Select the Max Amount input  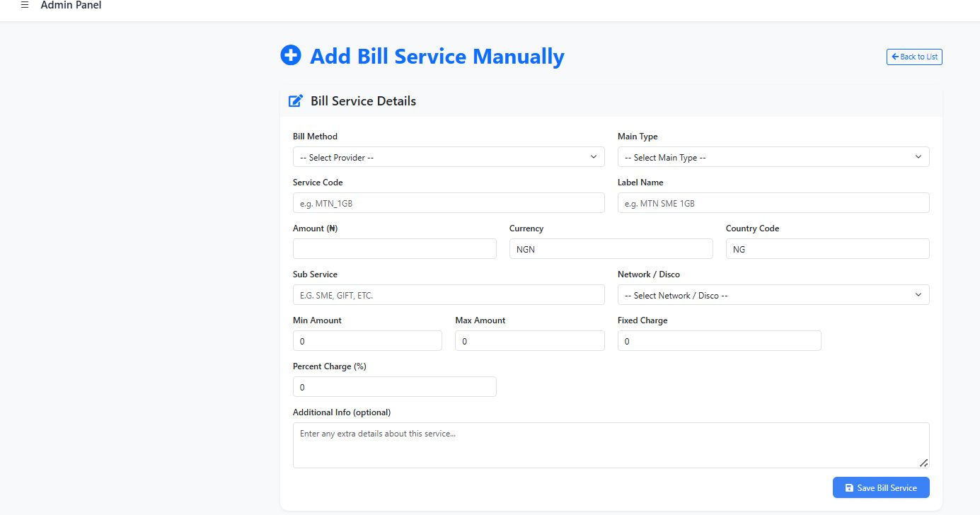529,341
